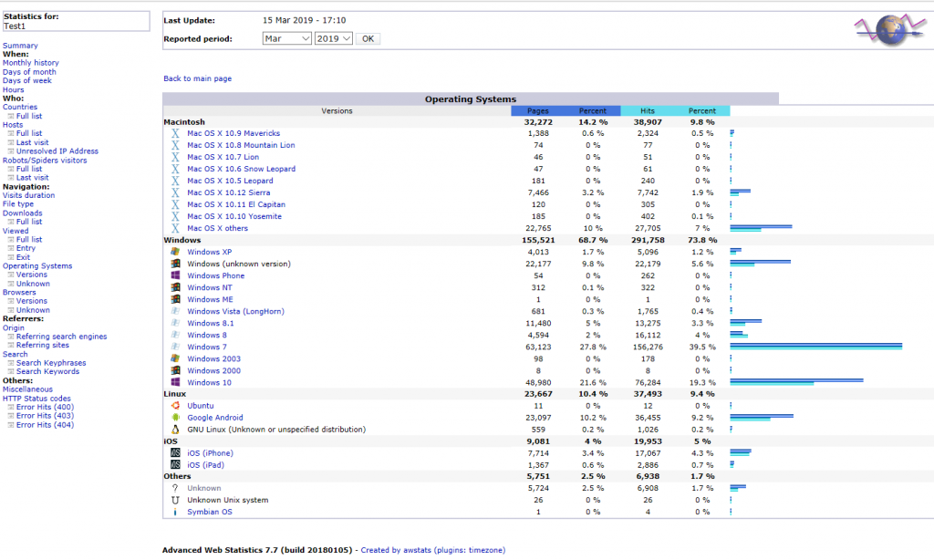Open Search Keywords link
Viewport: 934px width, 560px height.
click(47, 372)
